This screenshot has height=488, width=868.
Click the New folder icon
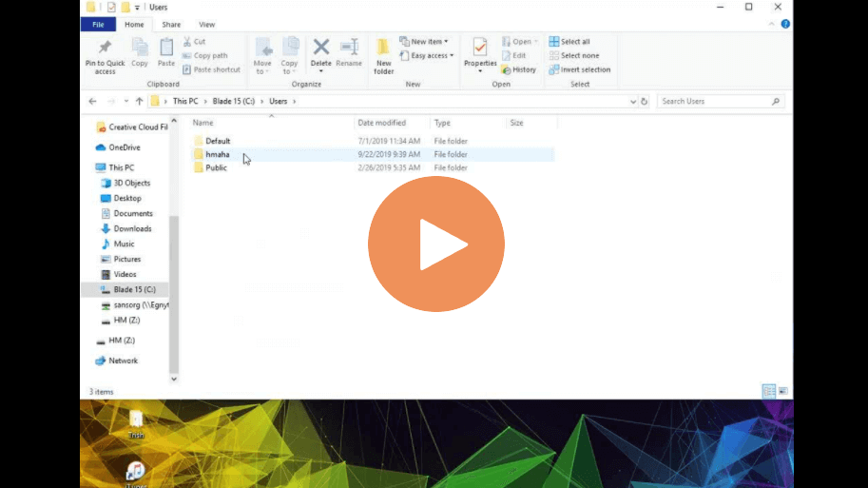pos(383,54)
